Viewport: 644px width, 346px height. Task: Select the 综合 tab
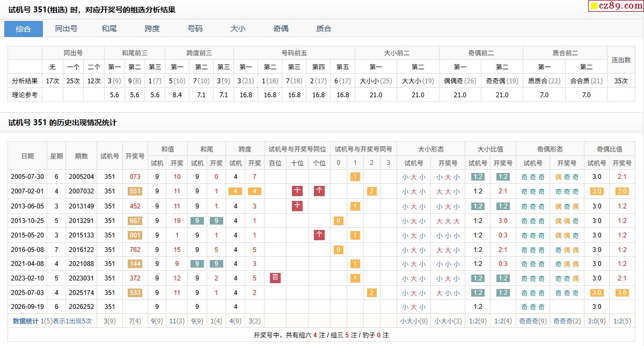[24, 29]
